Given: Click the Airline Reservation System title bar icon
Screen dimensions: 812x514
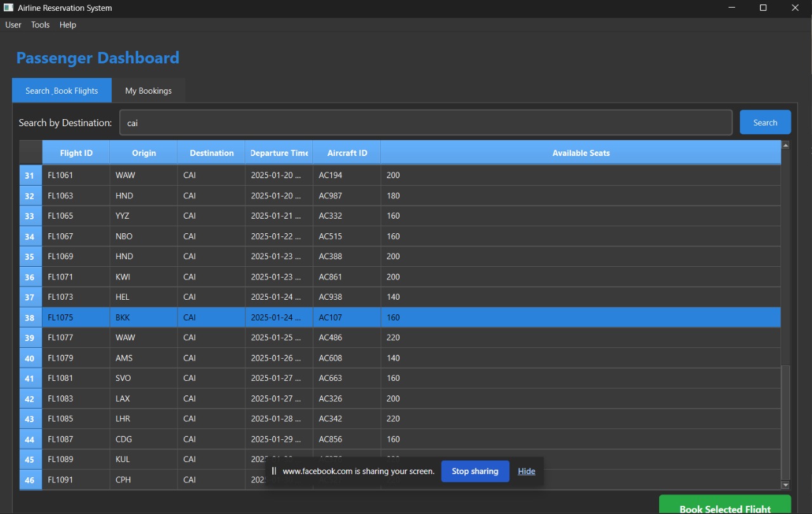Looking at the screenshot, I should [x=7, y=8].
